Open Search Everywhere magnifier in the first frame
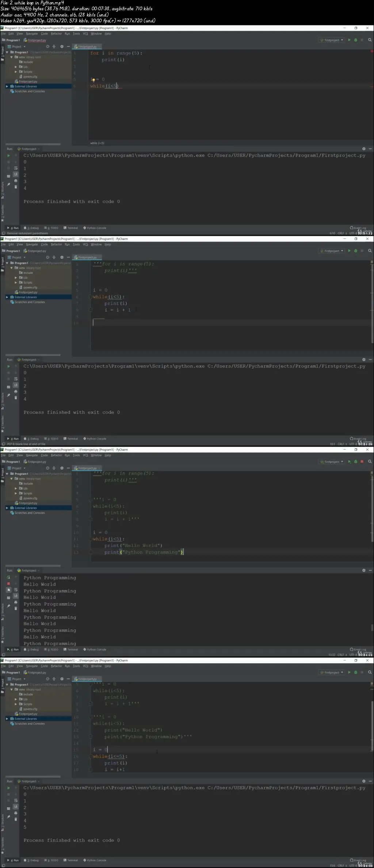Screen dimensions: 374x868 (370, 40)
